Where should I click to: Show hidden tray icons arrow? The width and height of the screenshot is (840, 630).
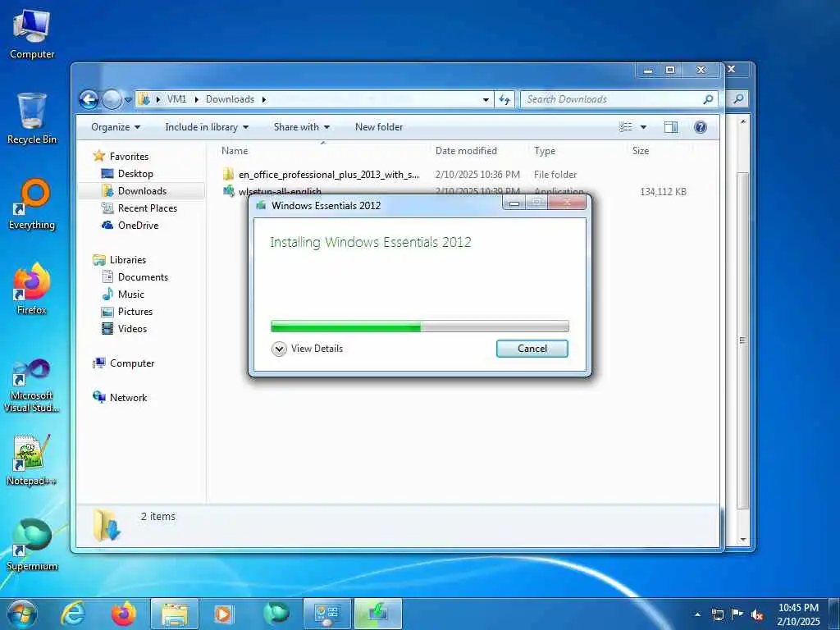coord(697,614)
